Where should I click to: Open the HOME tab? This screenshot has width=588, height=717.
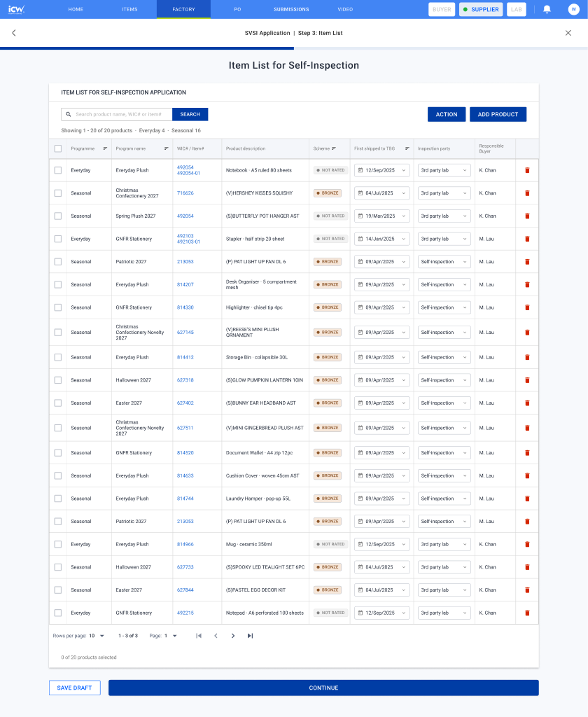point(76,9)
